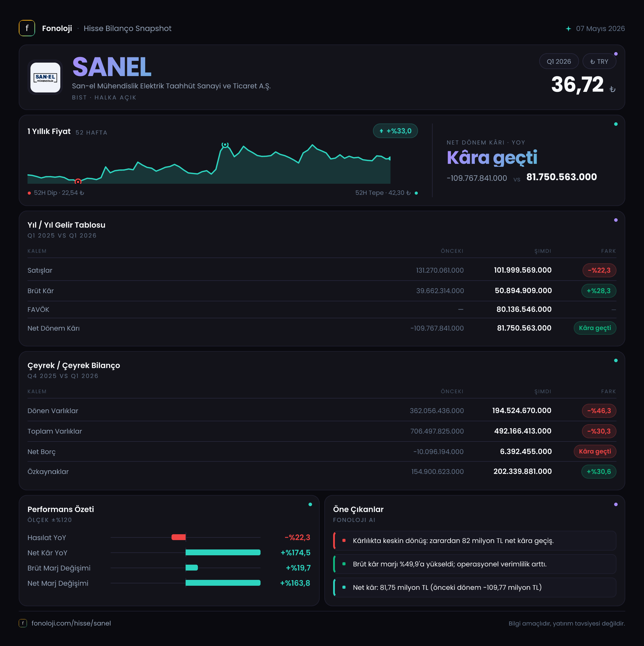
Task: Click the Fonoloji brand name in header
Action: 57,28
